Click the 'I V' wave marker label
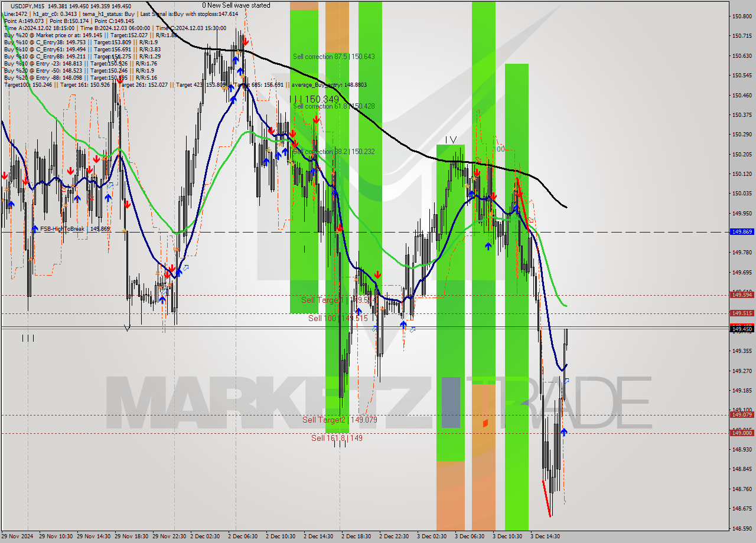Screen dimensions: 756x543 coord(451,140)
